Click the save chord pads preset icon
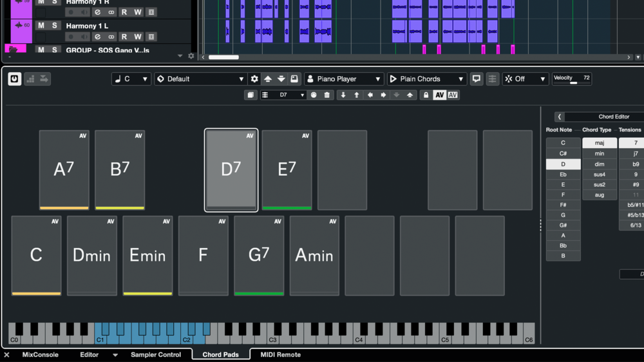 (x=294, y=79)
